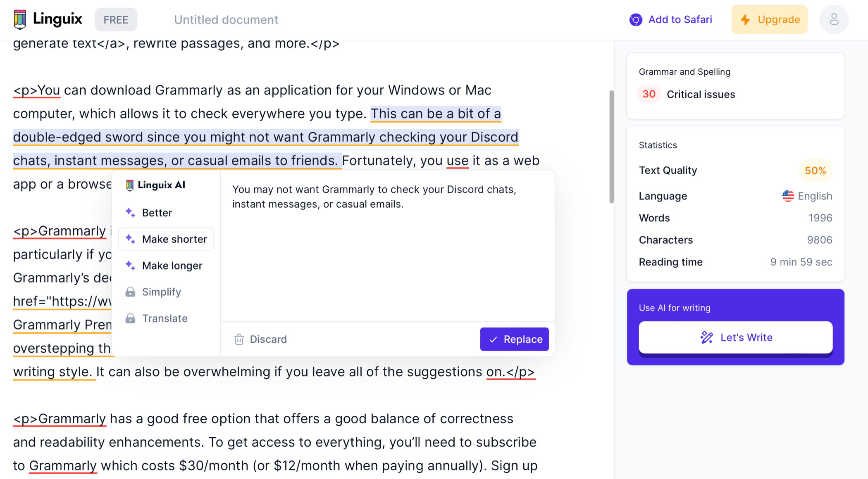Click the Linguix AI panel logo
The height and width of the screenshot is (479, 868).
tap(130, 185)
